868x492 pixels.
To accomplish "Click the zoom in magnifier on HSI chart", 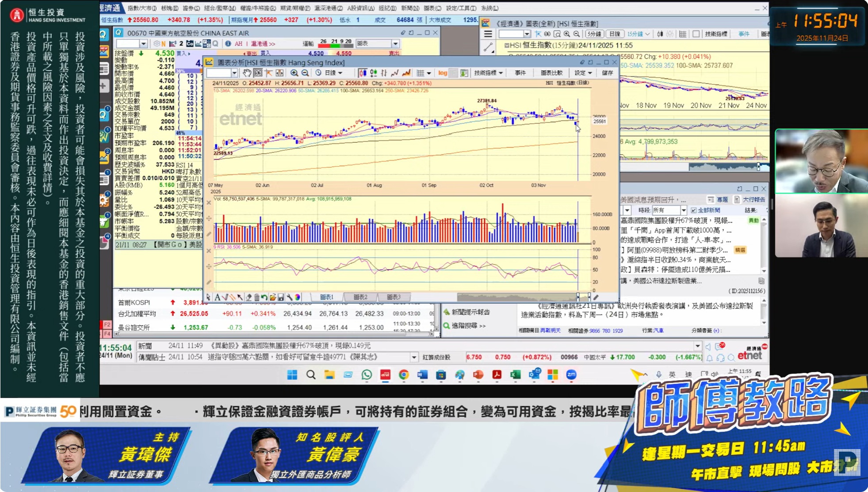I will point(294,73).
